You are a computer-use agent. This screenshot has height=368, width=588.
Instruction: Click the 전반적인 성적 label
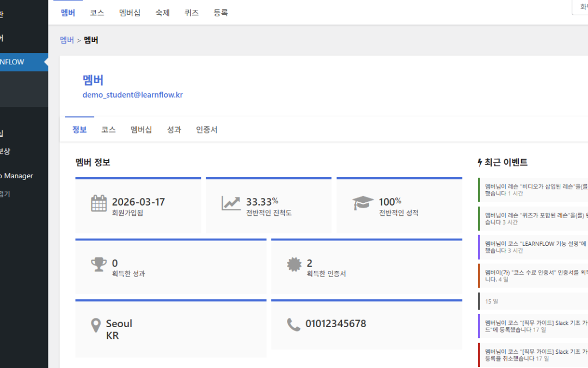click(399, 213)
